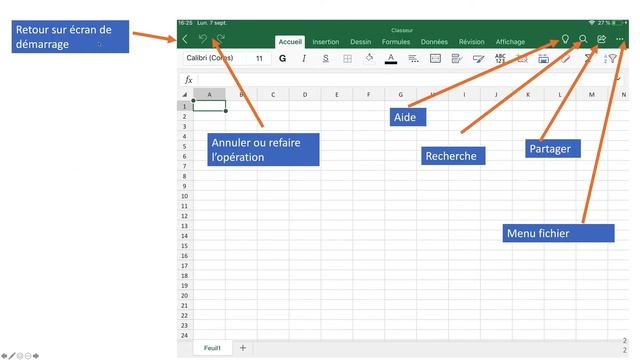Apply the font color A tool
The height and width of the screenshot is (360, 640).
pos(391,59)
